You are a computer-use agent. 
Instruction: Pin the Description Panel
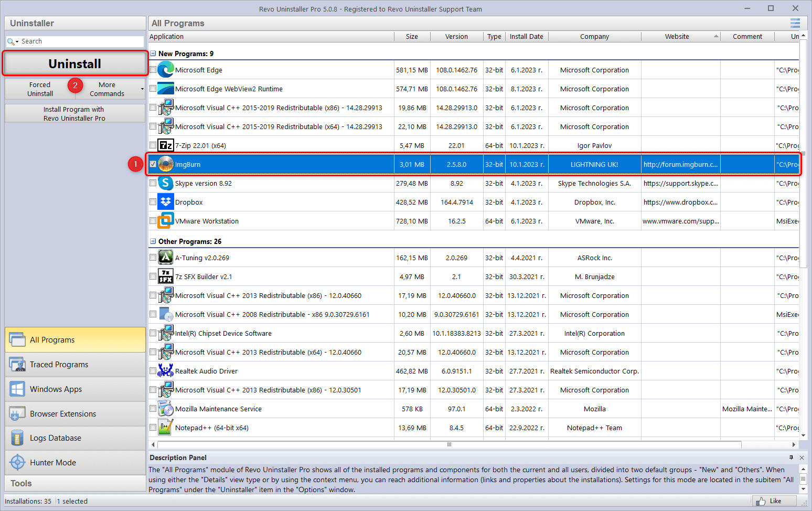pyautogui.click(x=791, y=457)
